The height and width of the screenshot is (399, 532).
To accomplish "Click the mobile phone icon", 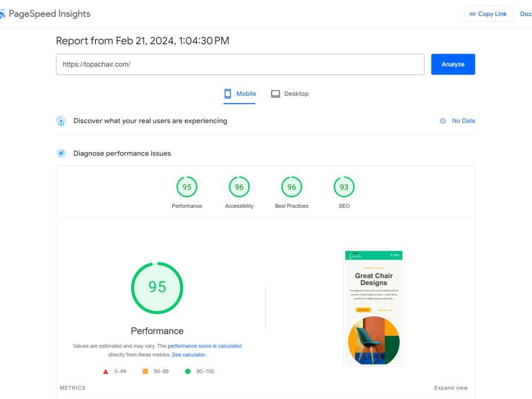I will pos(228,94).
